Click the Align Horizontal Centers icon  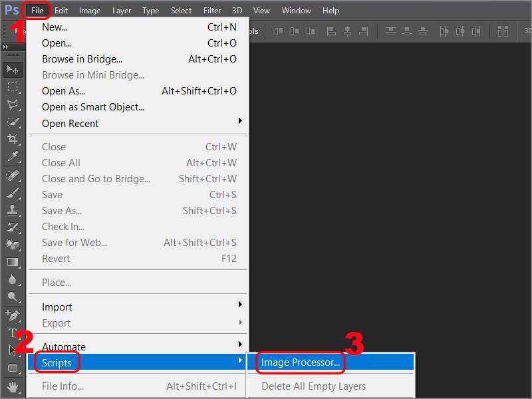pos(347,31)
